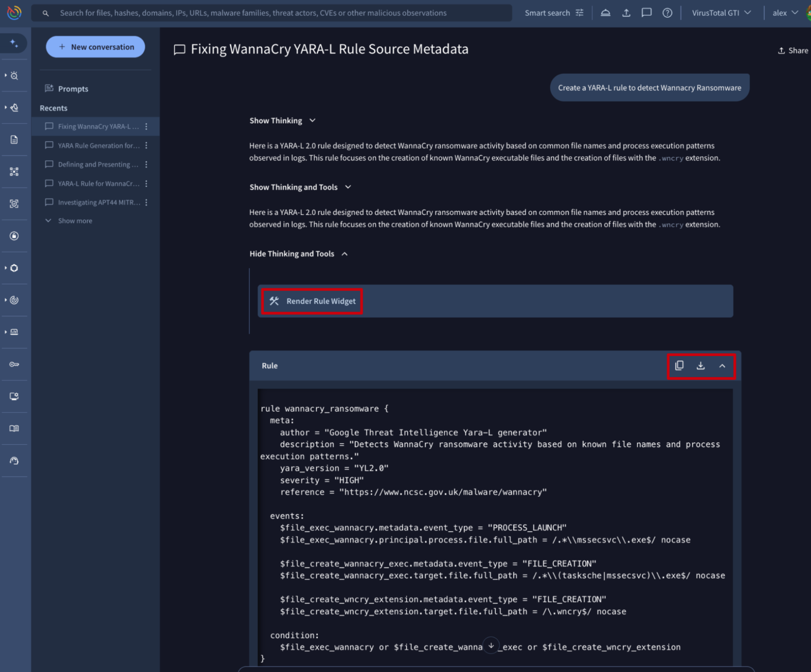Start a New conversation
Image resolution: width=811 pixels, height=672 pixels.
pyautogui.click(x=95, y=47)
